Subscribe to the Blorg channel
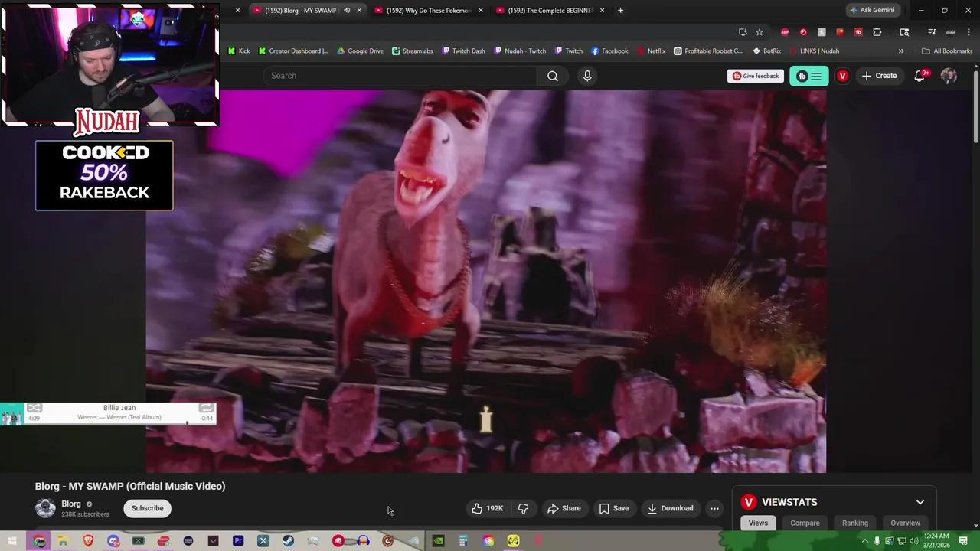 [147, 508]
